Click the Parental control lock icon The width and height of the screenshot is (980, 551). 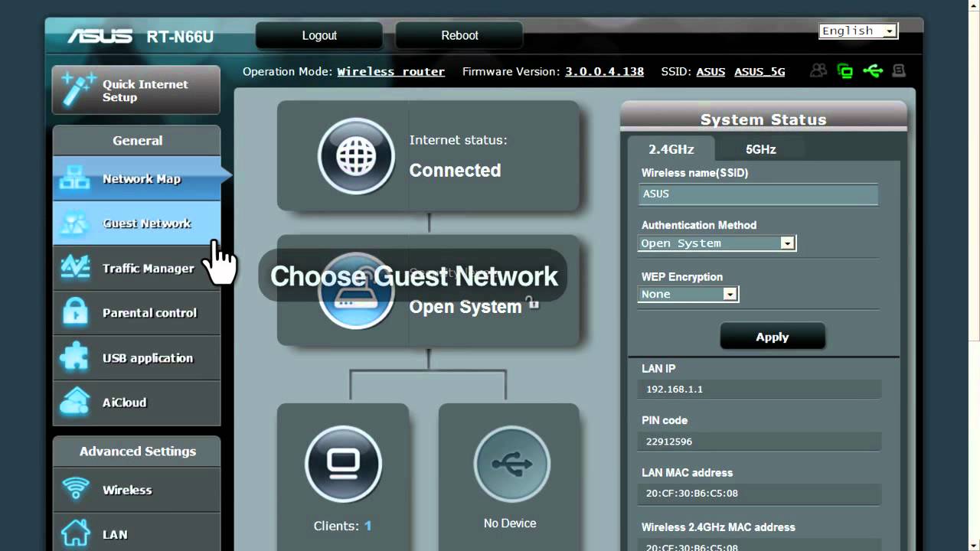point(75,312)
